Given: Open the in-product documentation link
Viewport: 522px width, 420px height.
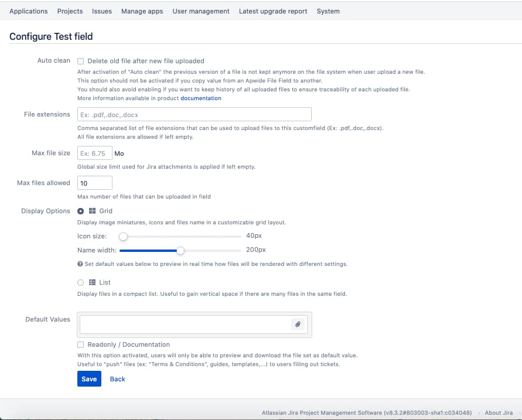Looking at the screenshot, I should (201, 98).
